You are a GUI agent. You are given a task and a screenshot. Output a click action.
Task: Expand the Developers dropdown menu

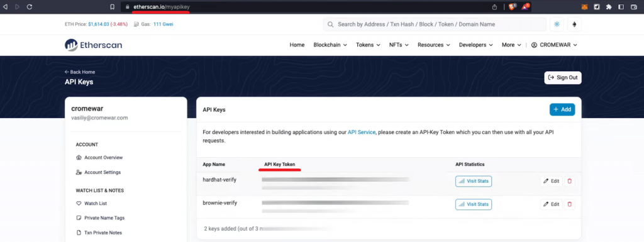click(476, 45)
